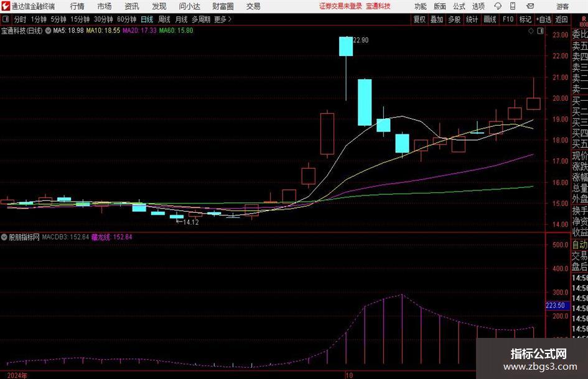Open the 交易 menu
This screenshot has width=588, height=379.
tap(253, 6)
